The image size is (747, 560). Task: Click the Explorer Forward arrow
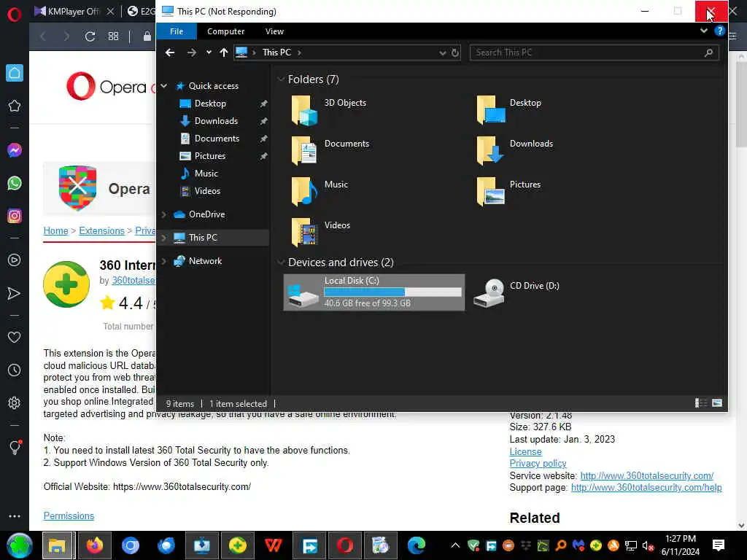point(191,52)
